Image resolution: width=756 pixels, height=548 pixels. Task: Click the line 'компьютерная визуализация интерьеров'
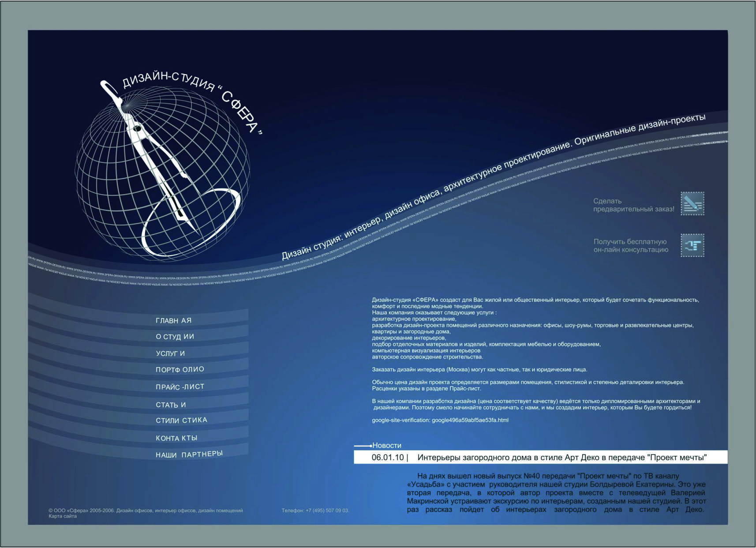pos(426,350)
